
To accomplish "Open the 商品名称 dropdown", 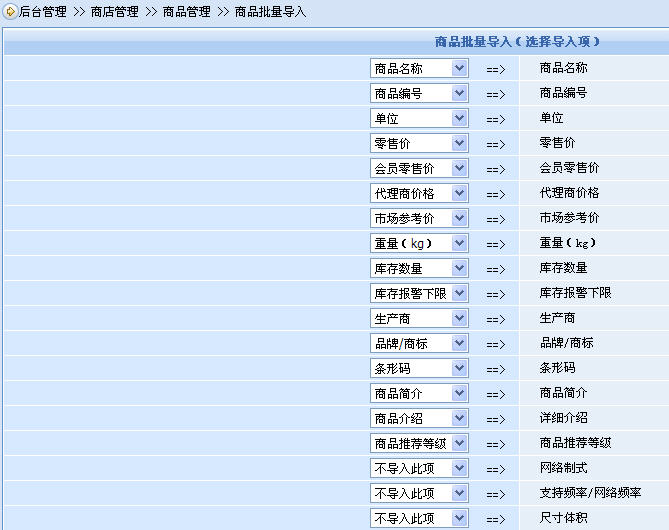I will [x=418, y=68].
